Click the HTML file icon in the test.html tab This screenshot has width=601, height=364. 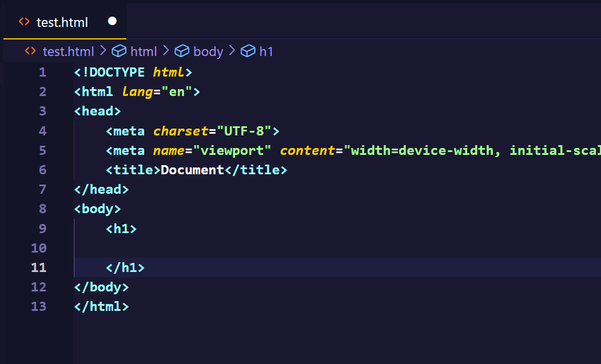(x=24, y=22)
